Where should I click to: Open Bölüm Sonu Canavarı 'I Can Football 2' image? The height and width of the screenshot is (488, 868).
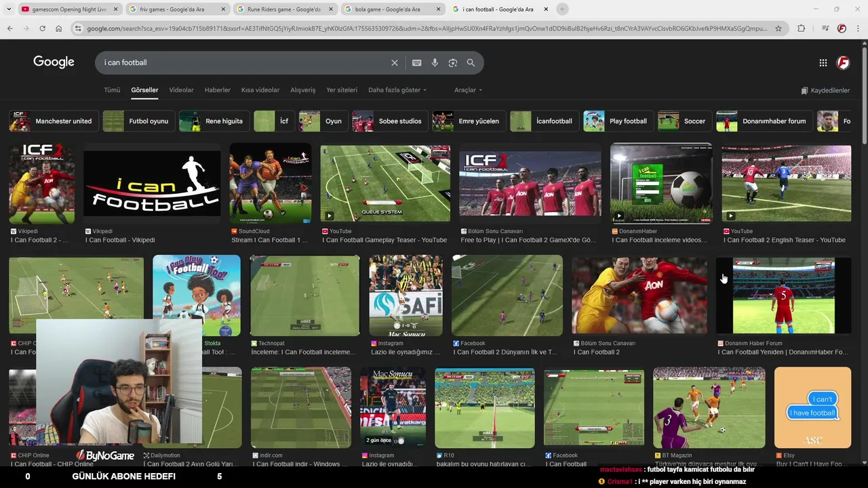639,296
